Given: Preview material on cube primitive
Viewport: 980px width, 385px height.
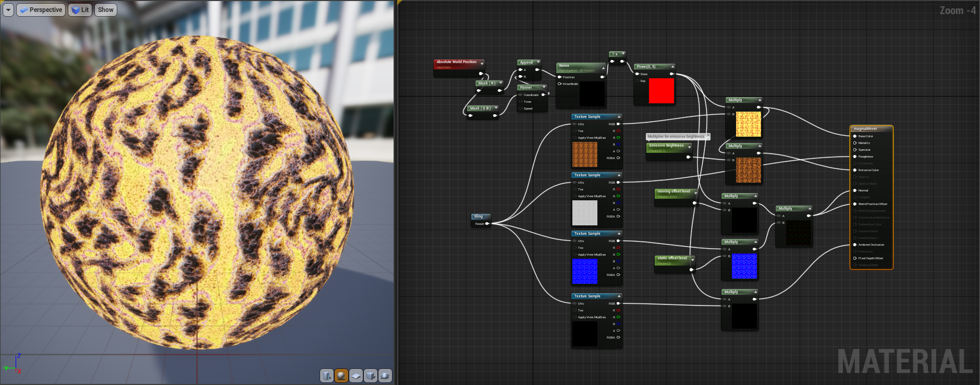Looking at the screenshot, I should 371,376.
